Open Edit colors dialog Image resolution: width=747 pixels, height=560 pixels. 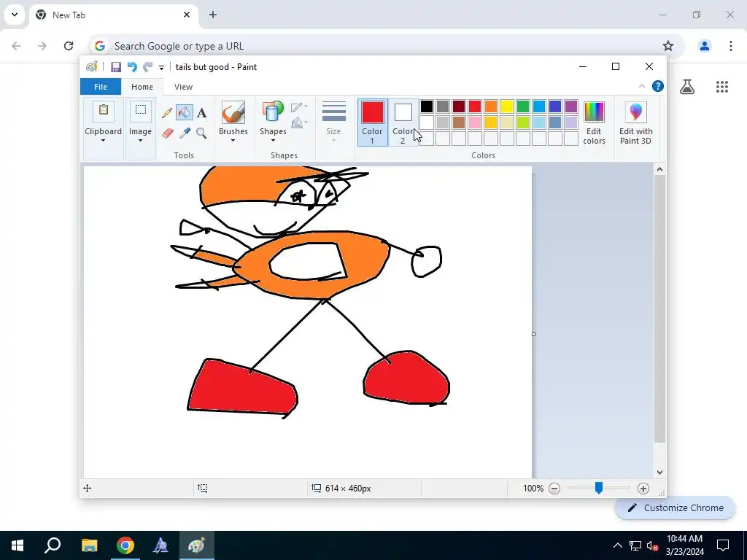click(594, 122)
